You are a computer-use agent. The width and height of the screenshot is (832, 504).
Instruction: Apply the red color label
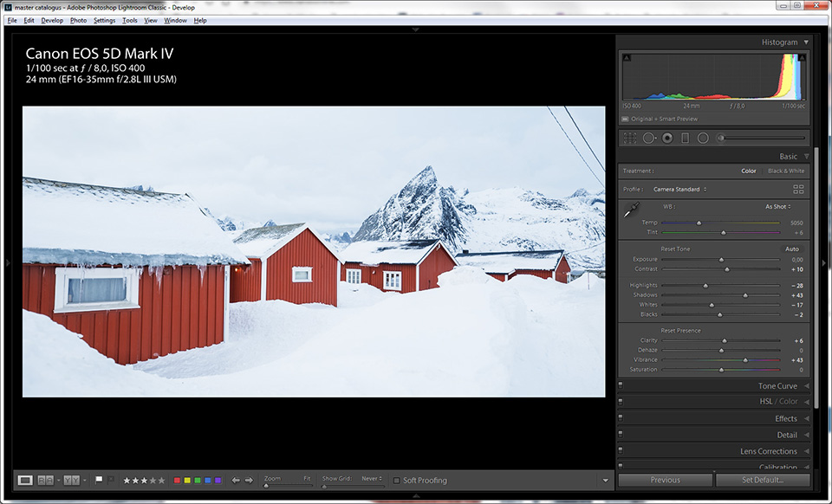177,481
